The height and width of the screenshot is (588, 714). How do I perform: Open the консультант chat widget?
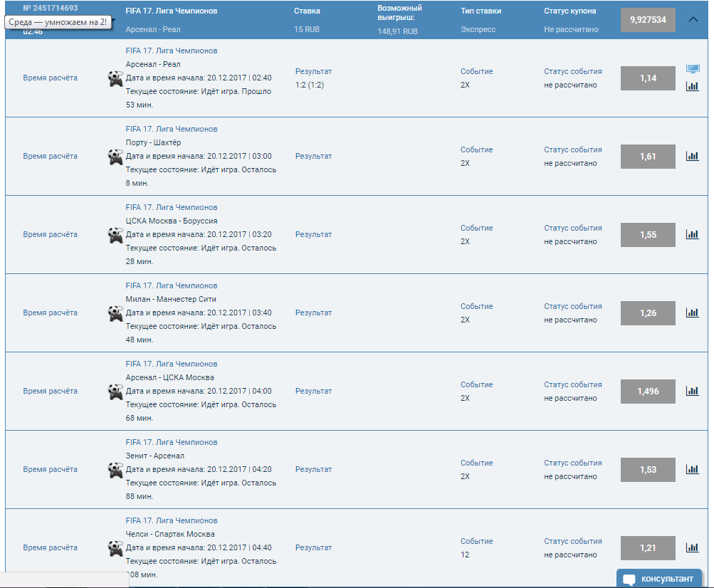658,579
